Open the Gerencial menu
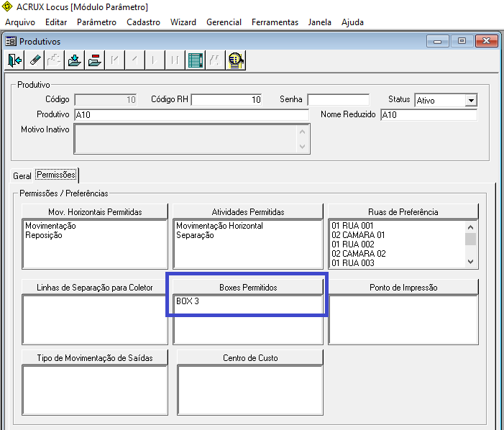Screen dimensions: 504x430 click(224, 22)
